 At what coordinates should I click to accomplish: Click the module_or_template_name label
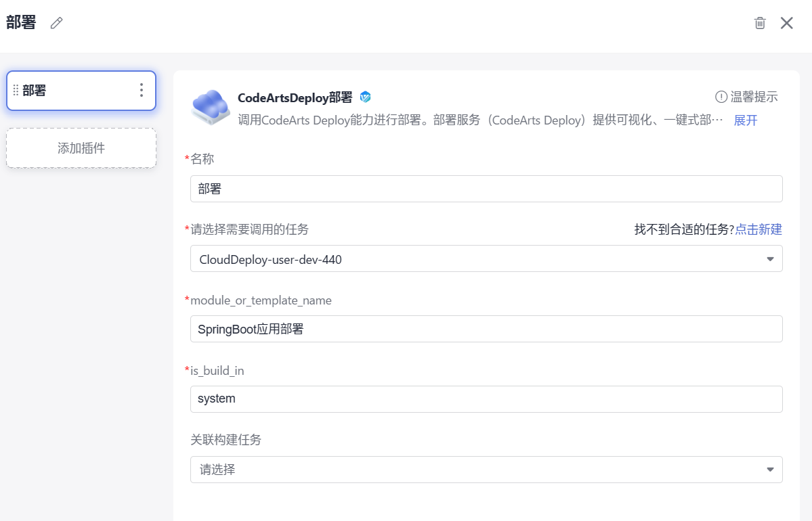tap(261, 300)
